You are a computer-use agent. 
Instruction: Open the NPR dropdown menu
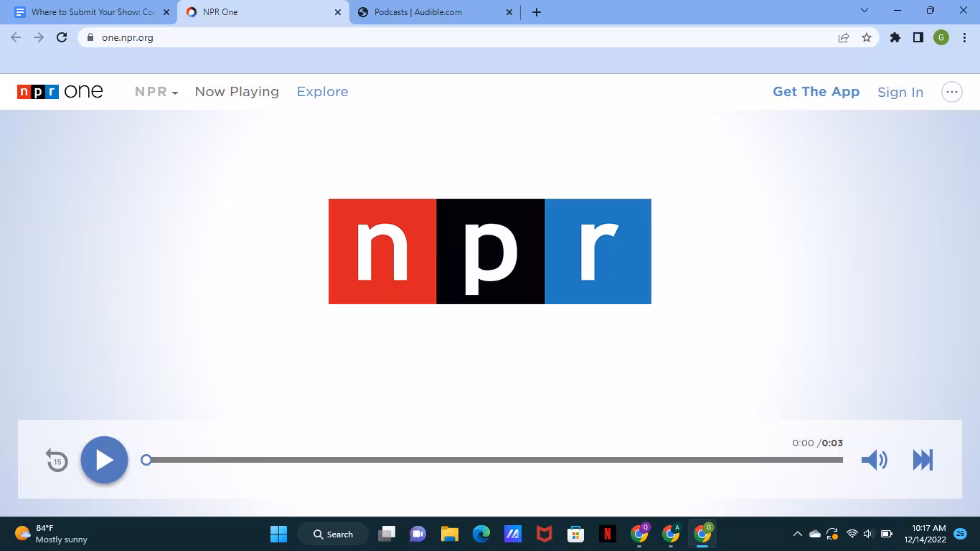(156, 92)
